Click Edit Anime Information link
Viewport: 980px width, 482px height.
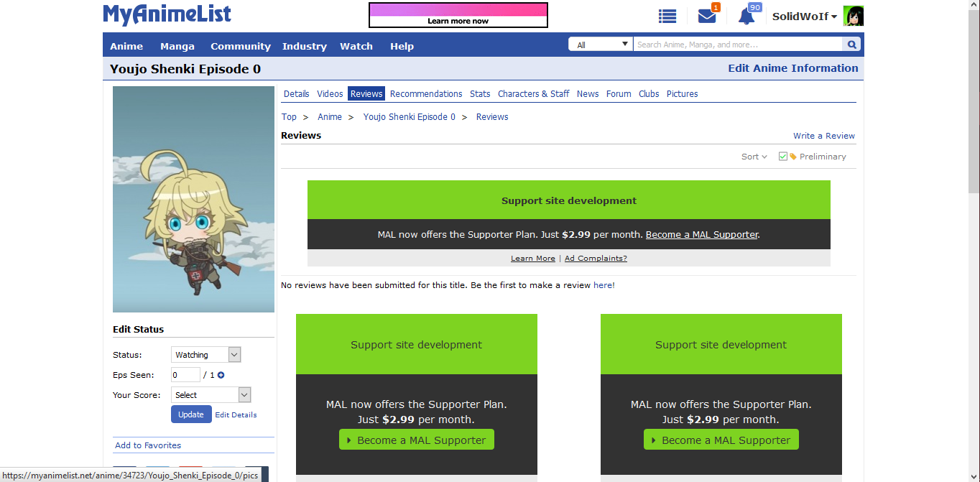793,68
